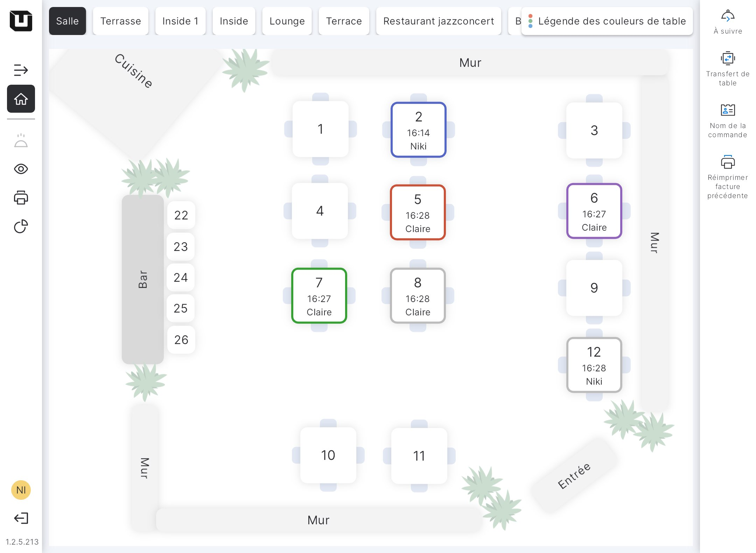
Task: Click the sidebar printer icon
Action: [x=21, y=198]
